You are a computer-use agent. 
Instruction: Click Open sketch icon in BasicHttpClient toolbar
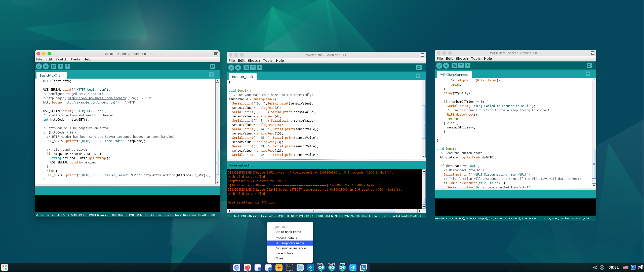tap(60, 66)
